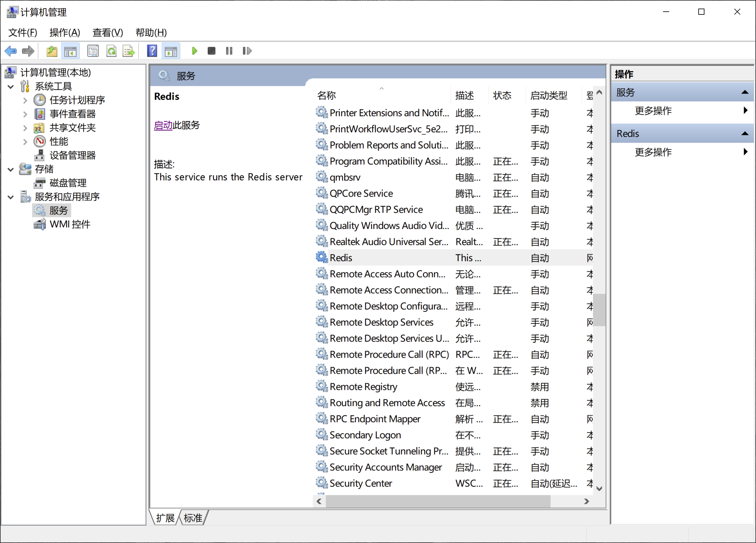The width and height of the screenshot is (756, 543).
Task: Click the Up One Level folder icon
Action: tap(52, 51)
